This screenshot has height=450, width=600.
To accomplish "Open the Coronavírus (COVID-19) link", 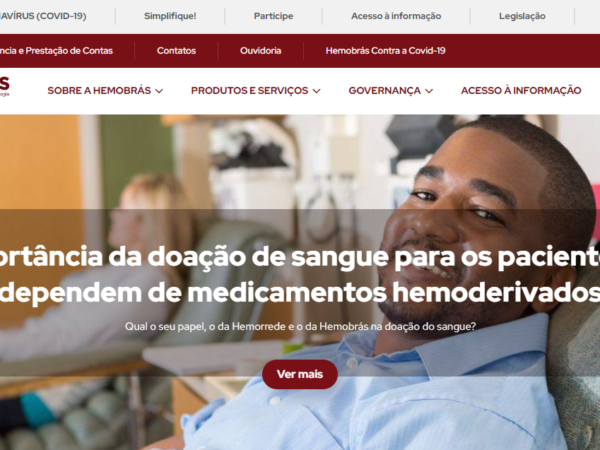I will click(x=43, y=16).
